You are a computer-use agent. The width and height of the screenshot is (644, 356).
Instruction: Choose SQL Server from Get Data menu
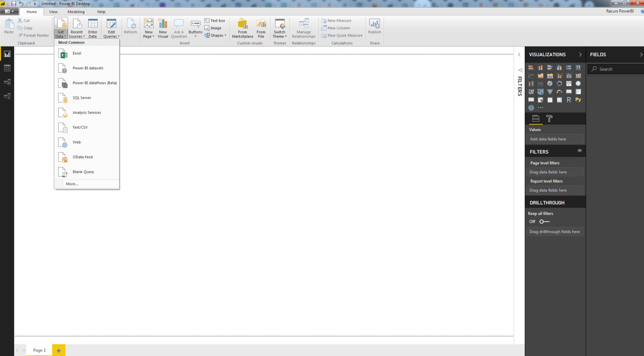click(87, 98)
